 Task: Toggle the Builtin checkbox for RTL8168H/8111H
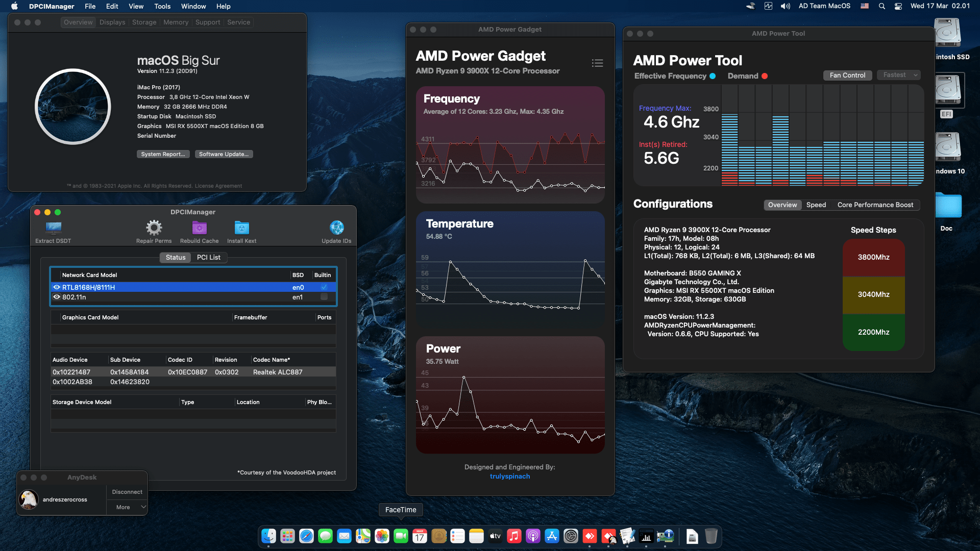pyautogui.click(x=324, y=287)
